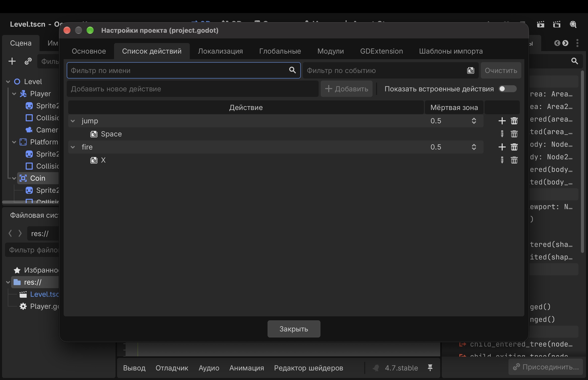Collapse the Platform node in scene tree
588x380 pixels.
pyautogui.click(x=14, y=142)
